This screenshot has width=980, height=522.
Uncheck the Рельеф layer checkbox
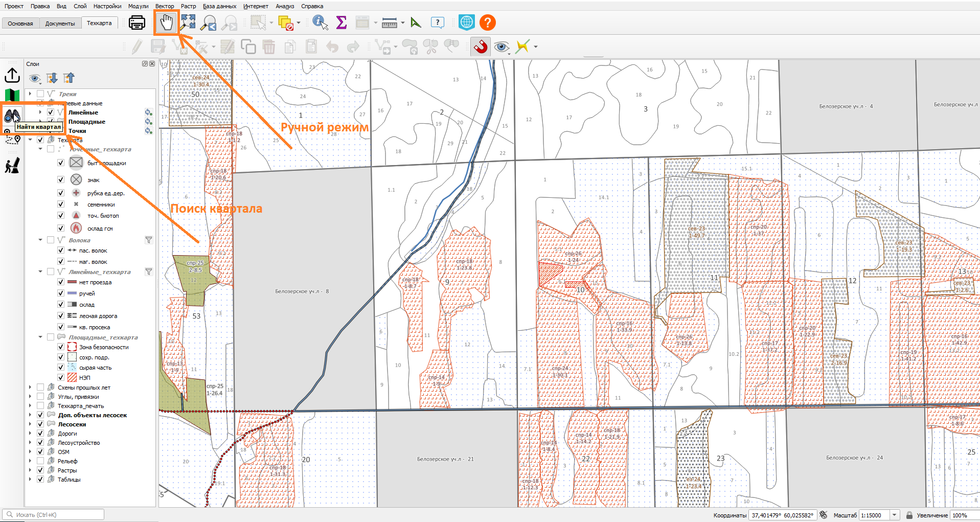40,461
